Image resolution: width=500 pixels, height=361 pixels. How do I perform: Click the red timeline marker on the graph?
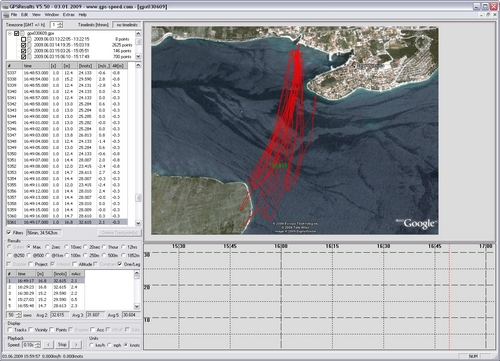(449, 297)
